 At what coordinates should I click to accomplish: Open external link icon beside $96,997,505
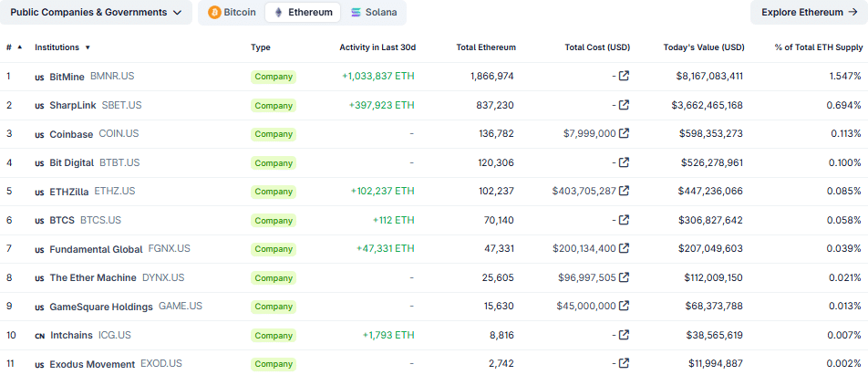[624, 277]
